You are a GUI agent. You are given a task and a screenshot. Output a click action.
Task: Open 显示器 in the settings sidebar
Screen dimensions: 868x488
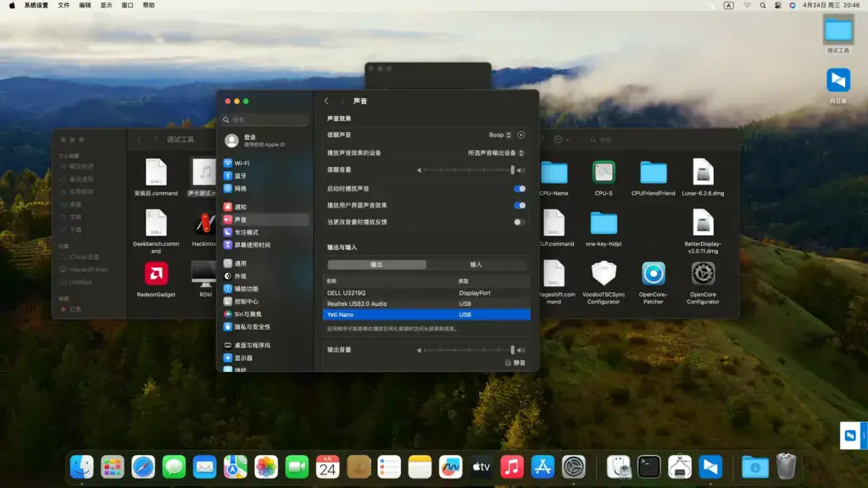265,358
